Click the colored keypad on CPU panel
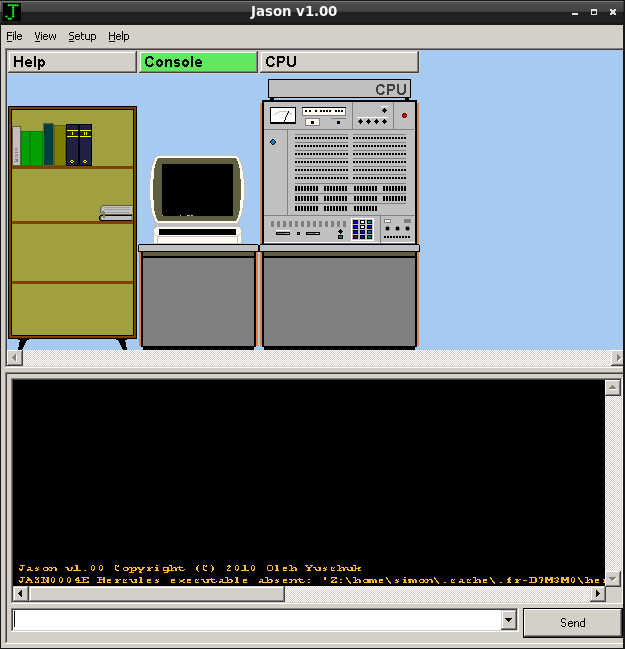 click(x=363, y=229)
